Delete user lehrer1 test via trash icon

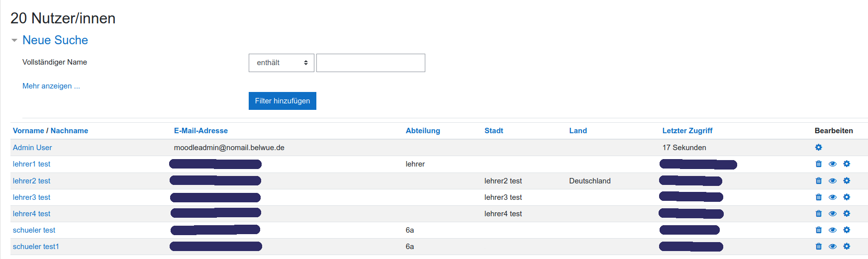(818, 164)
